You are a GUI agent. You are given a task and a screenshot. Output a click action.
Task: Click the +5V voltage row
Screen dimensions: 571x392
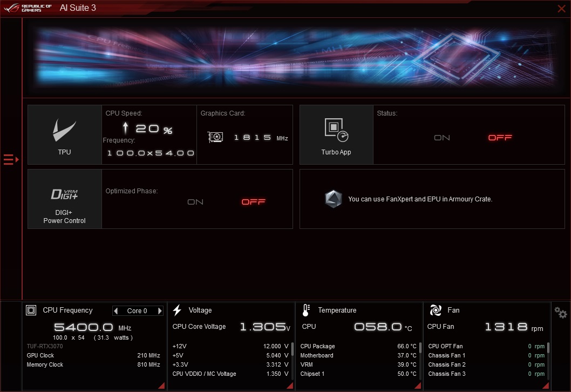[230, 355]
